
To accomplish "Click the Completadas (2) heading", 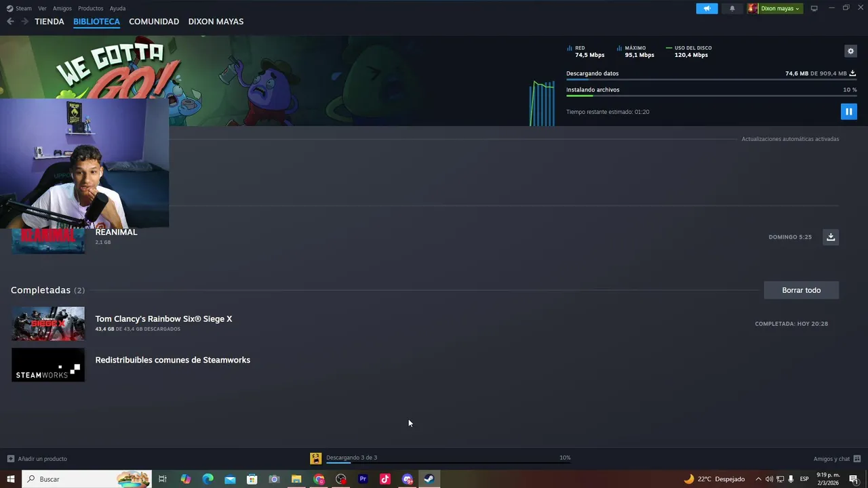I will (x=47, y=290).
